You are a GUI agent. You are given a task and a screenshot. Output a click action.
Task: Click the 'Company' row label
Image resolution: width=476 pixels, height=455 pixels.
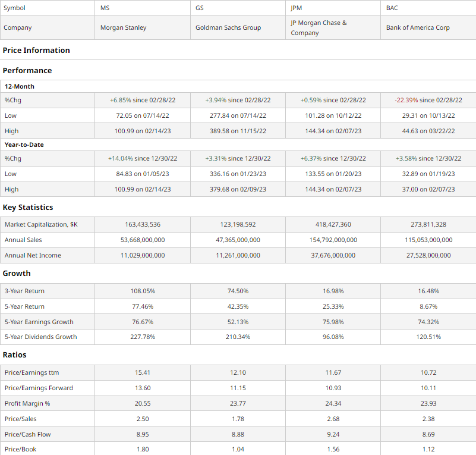pos(18,27)
